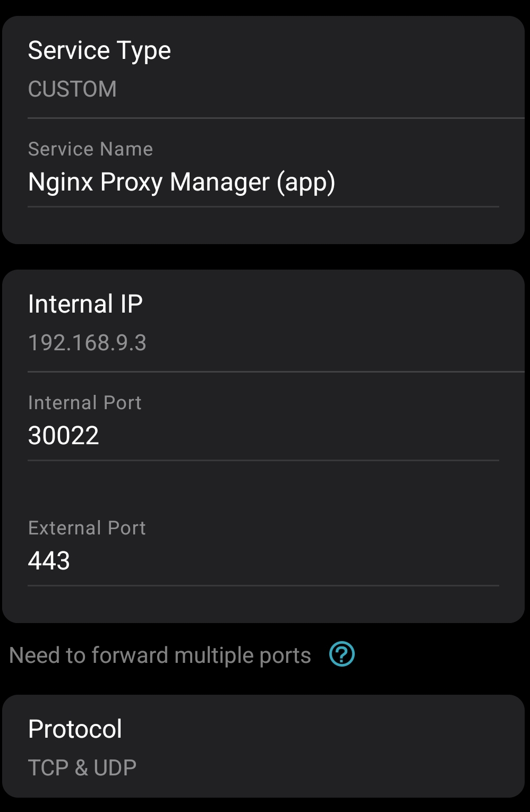Click the Service Name label
The height and width of the screenshot is (812, 530).
[90, 149]
